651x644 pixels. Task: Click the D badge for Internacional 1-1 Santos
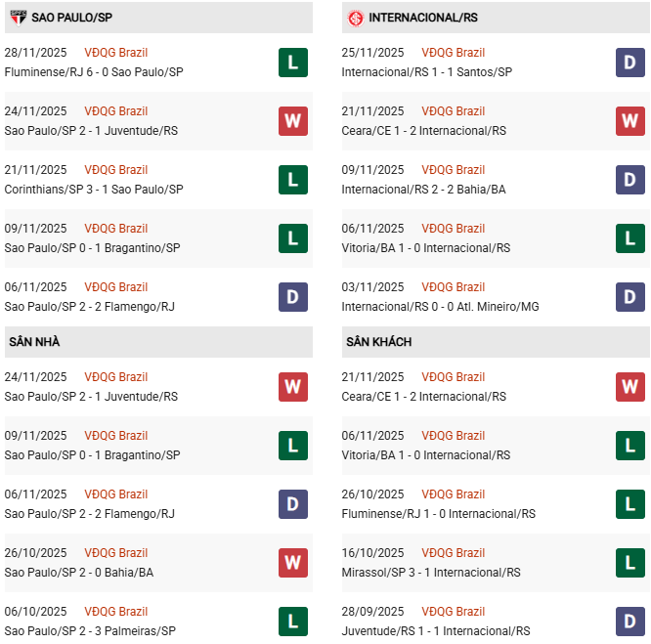point(629,63)
